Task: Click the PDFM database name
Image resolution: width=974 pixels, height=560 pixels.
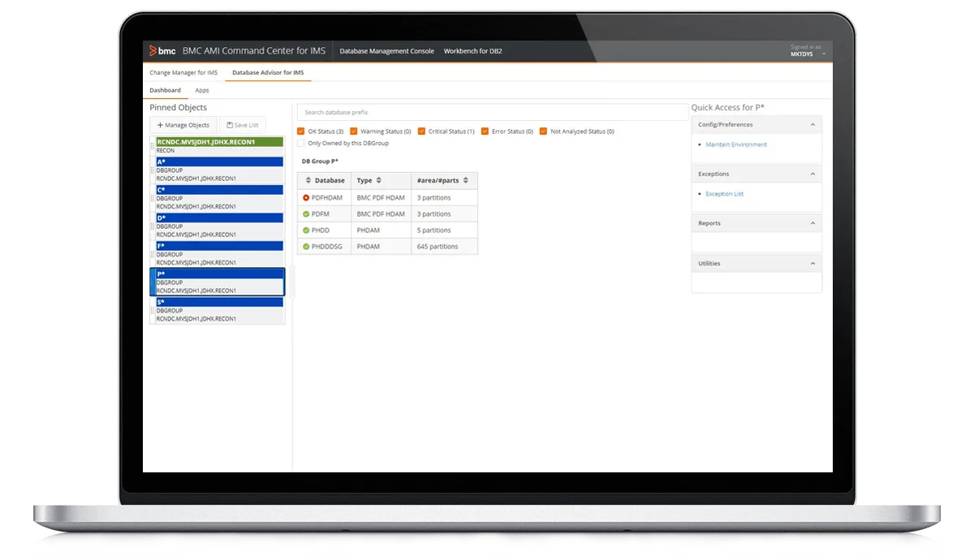Action: [320, 213]
